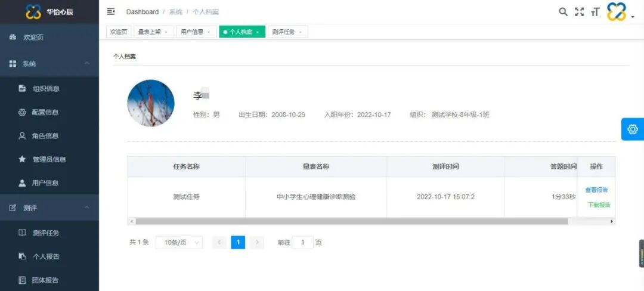Open font size setting icon

click(x=595, y=13)
